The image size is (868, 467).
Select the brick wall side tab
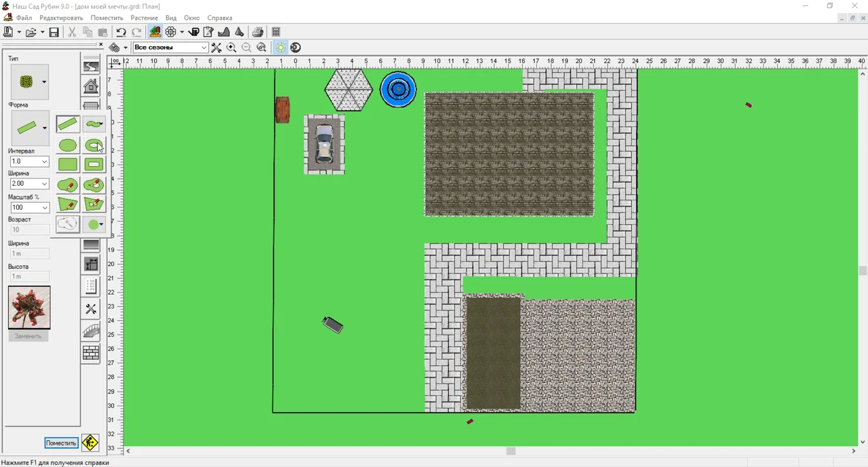[x=91, y=353]
